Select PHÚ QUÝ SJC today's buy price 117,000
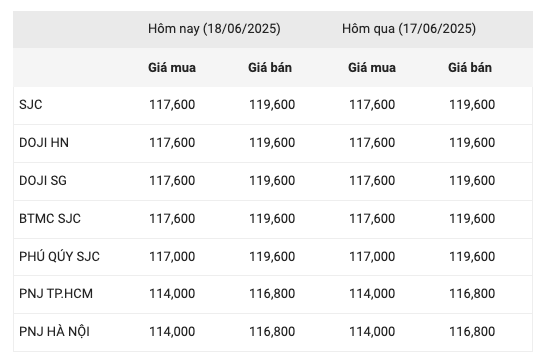 pyautogui.click(x=172, y=257)
